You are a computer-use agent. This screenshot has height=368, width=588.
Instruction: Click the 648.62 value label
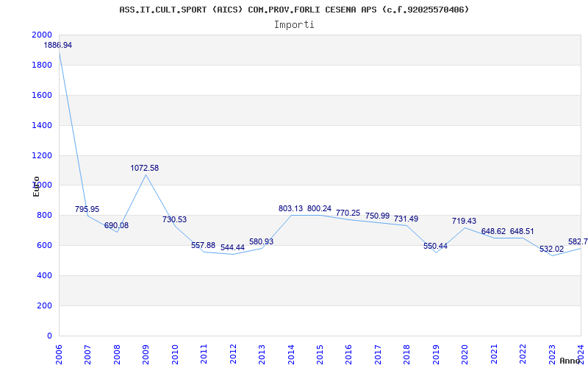point(493,232)
